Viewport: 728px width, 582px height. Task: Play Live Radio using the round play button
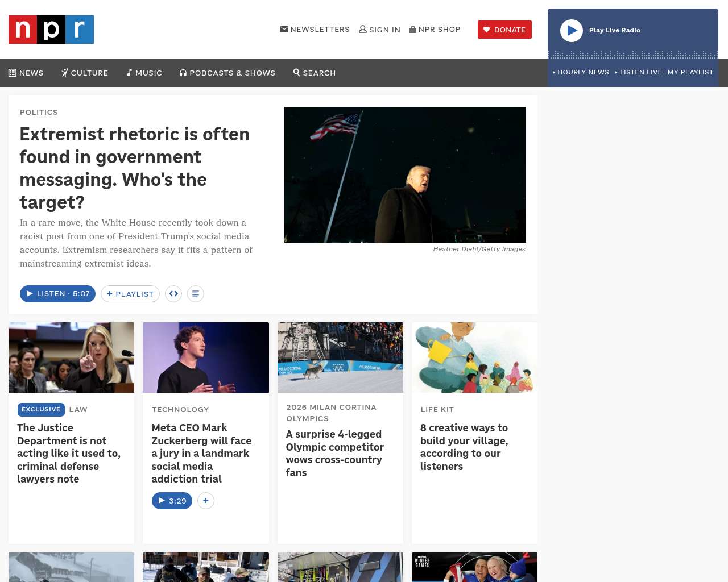click(571, 31)
